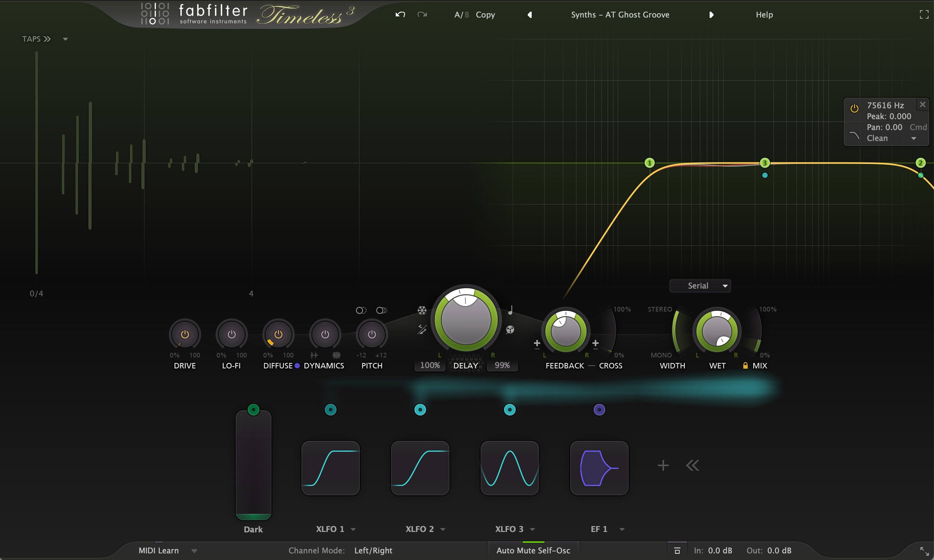The image size is (934, 560).
Task: Click the freeze snowflake icon
Action: point(422,310)
